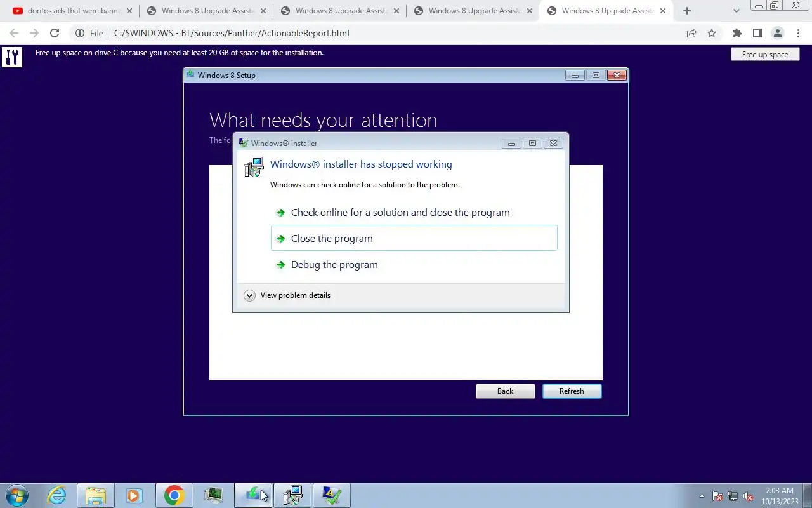Open the Chrome three-dot menu
Screen dimensions: 812x508
(x=797, y=33)
